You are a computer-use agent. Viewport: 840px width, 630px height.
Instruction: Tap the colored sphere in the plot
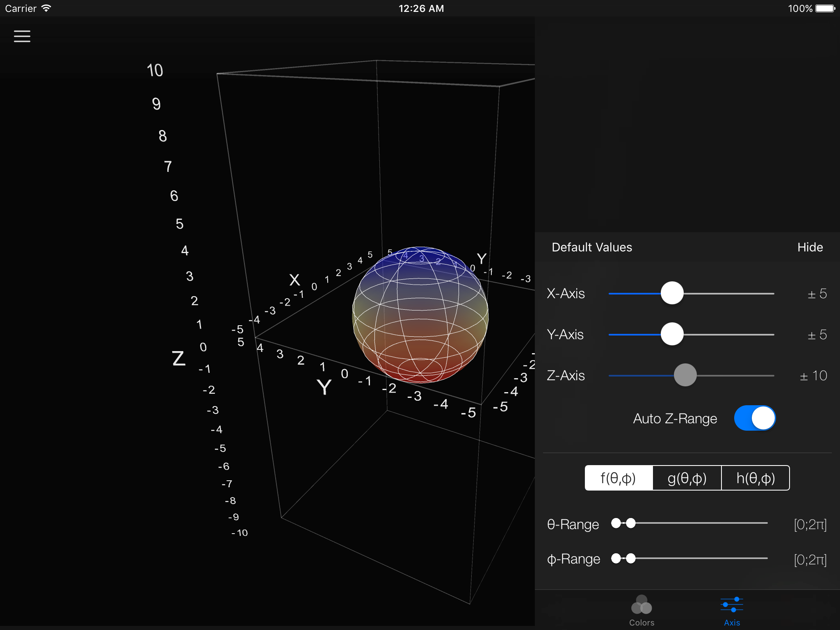tap(420, 315)
